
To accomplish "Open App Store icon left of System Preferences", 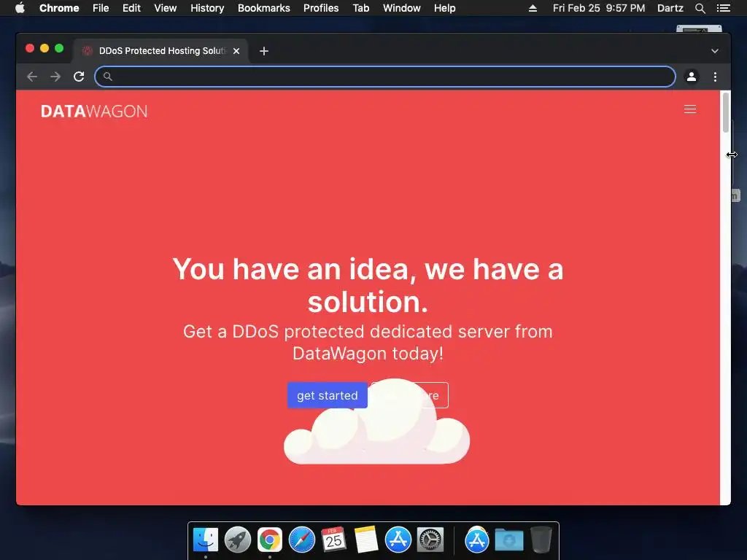I will (398, 540).
